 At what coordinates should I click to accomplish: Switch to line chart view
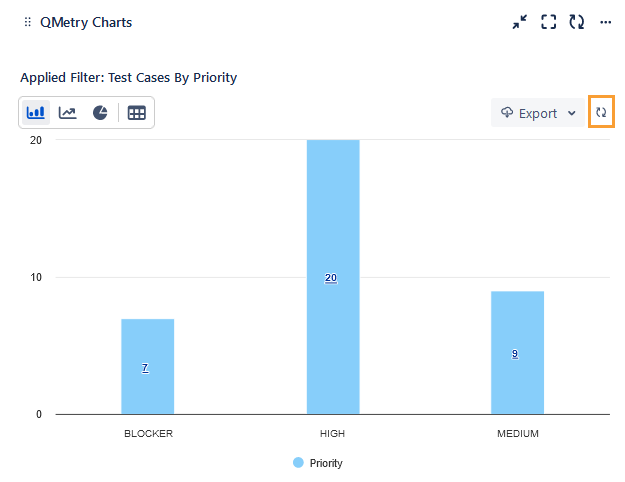tap(67, 113)
